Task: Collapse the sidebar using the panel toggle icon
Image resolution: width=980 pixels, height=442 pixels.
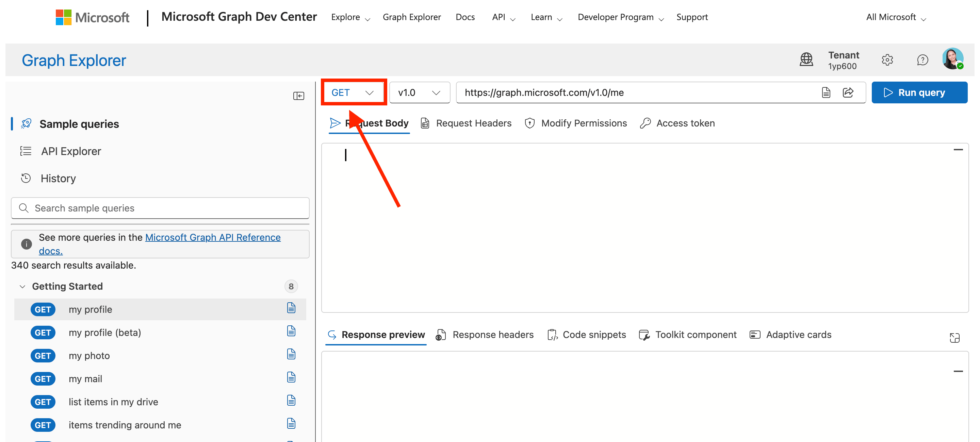Action: click(299, 96)
